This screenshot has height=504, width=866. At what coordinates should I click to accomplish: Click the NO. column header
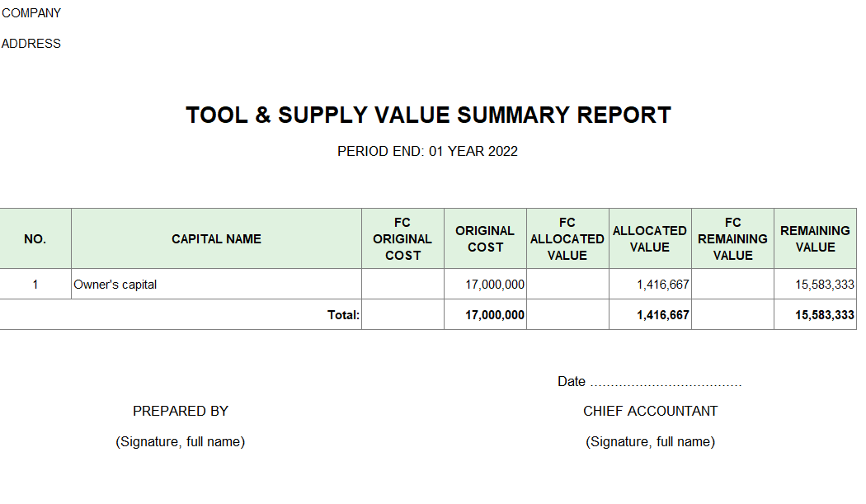(35, 239)
